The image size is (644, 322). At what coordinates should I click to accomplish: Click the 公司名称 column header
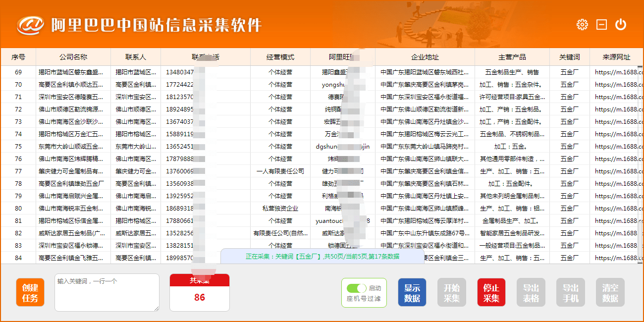(x=73, y=57)
